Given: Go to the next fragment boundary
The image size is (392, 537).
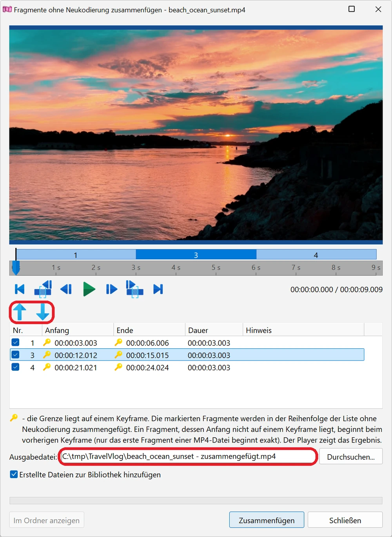Looking at the screenshot, I should pos(134,289).
